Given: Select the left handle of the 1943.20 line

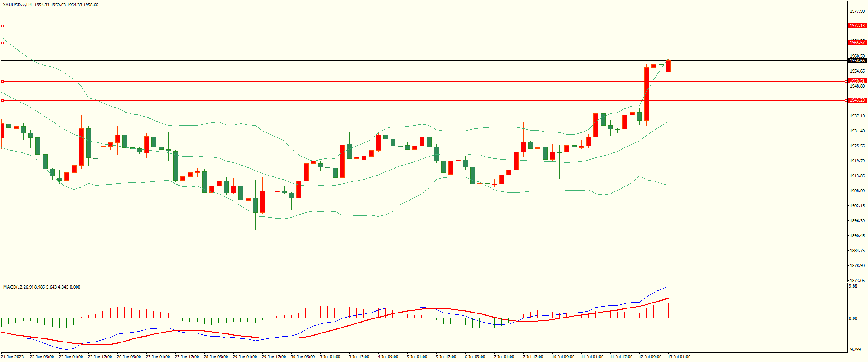Looking at the screenshot, I should [x=2, y=100].
